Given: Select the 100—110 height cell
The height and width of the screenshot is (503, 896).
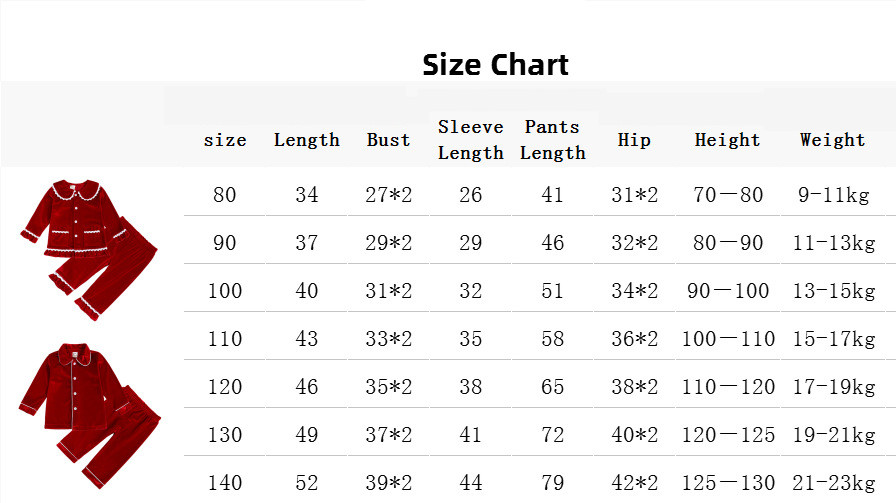Looking at the screenshot, I should [x=727, y=339].
